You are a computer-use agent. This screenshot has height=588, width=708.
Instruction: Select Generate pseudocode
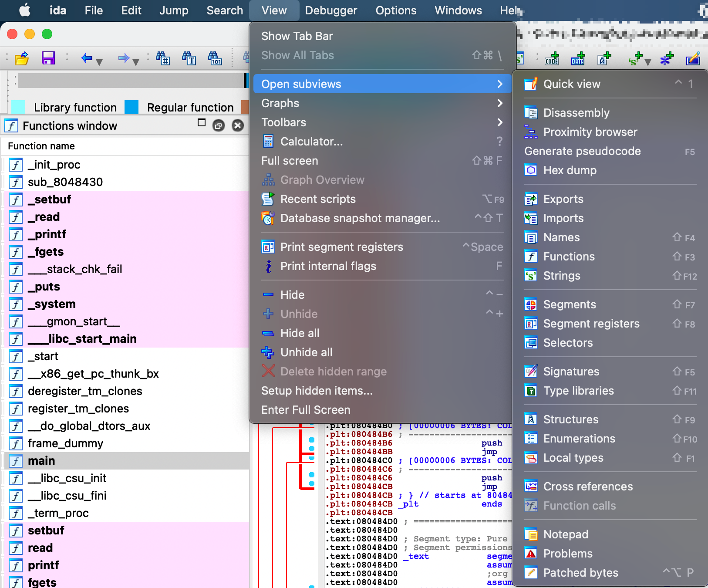(610, 151)
